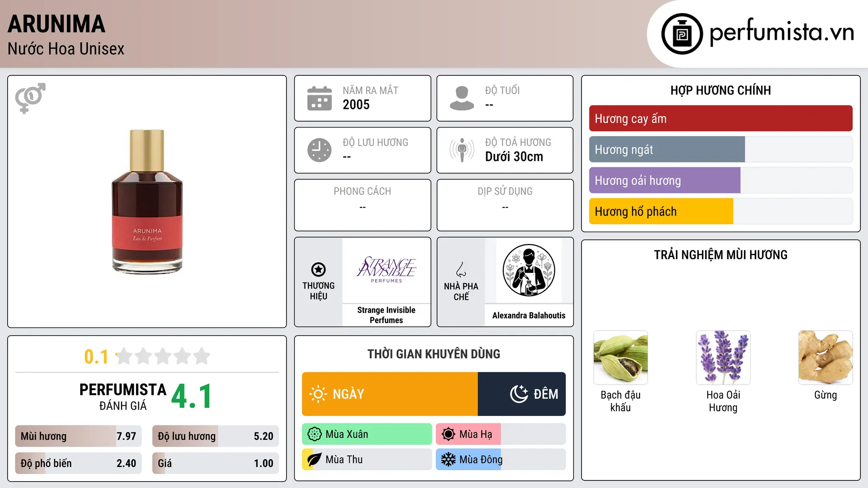Open the Strange Invisible Perfumes brand name
Viewport: 868px width, 488px height.
pos(387,315)
